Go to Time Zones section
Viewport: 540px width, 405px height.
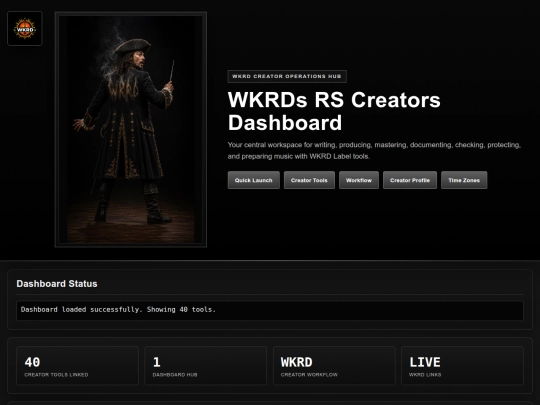click(464, 180)
